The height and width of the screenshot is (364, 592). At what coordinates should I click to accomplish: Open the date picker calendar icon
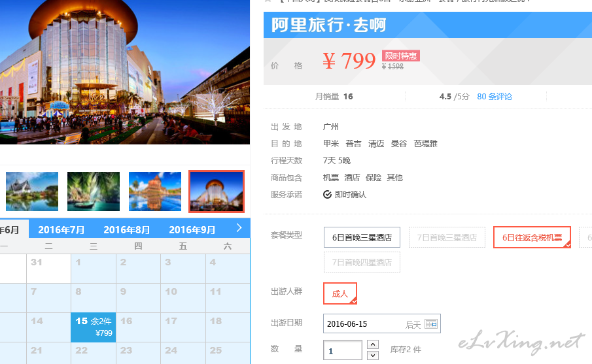tap(431, 324)
